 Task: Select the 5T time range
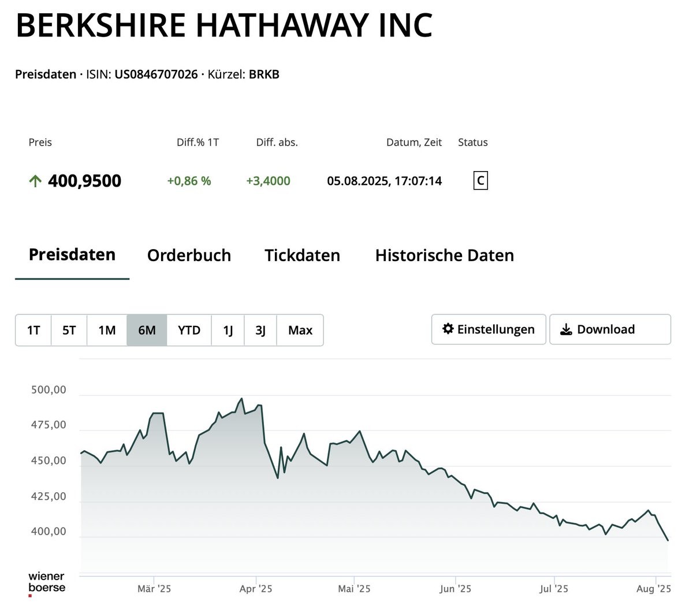[x=69, y=330]
